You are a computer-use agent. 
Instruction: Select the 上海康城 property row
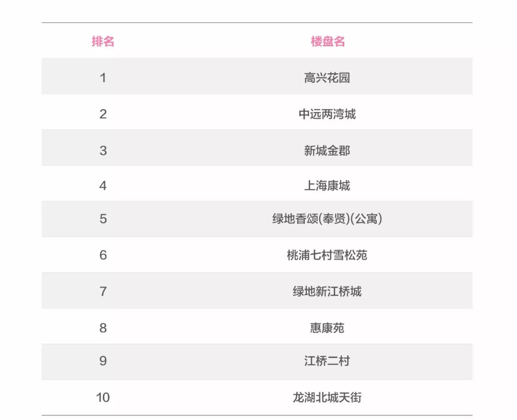click(327, 186)
